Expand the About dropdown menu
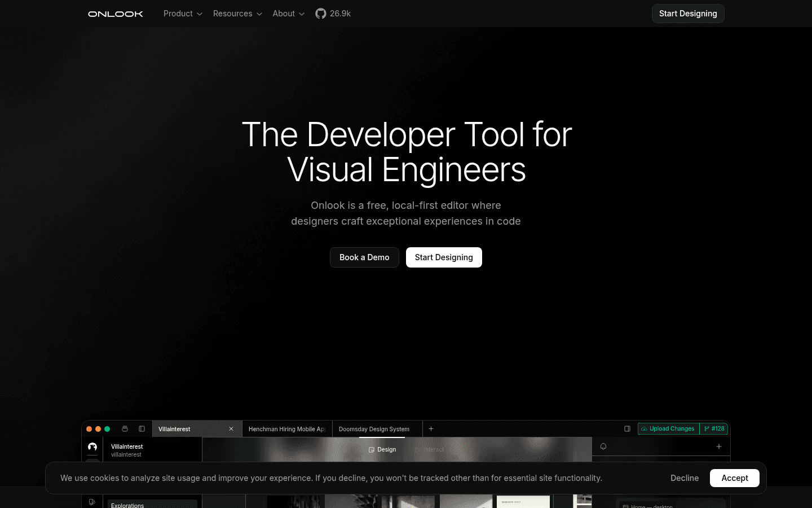The height and width of the screenshot is (508, 812). tap(288, 14)
